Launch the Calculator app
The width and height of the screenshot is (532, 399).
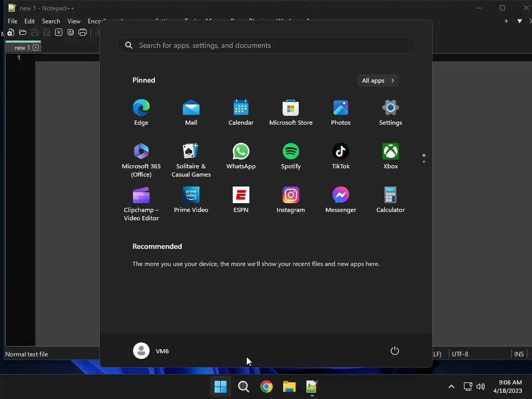tap(391, 200)
